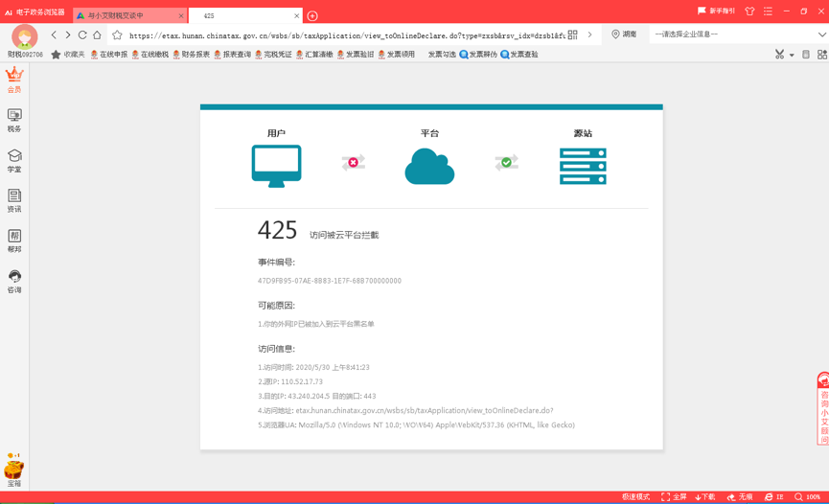Close the 425 tab

tap(296, 16)
